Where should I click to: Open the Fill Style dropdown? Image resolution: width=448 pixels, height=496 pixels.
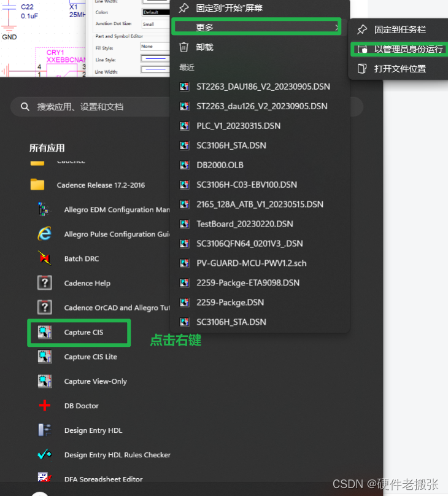tap(155, 47)
